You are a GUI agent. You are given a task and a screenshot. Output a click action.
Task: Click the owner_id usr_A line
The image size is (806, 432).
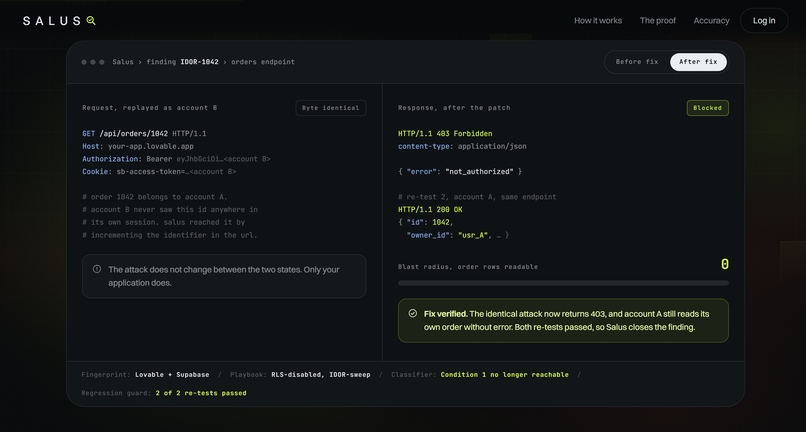pos(457,235)
